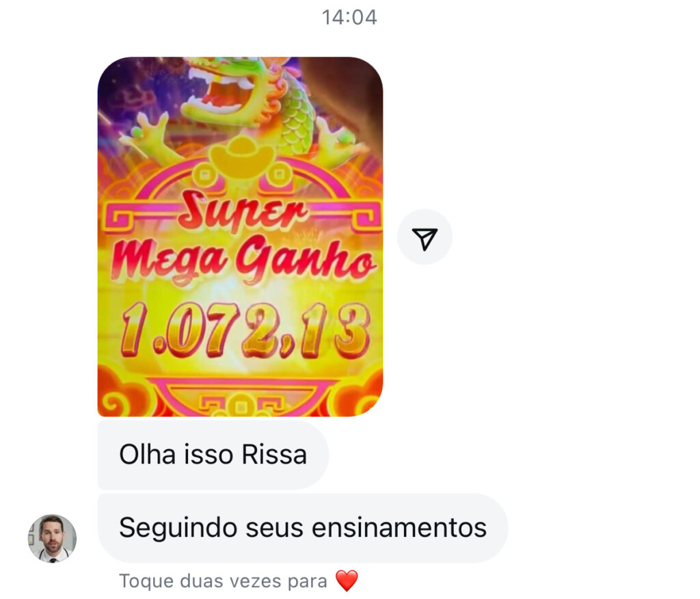The height and width of the screenshot is (599, 700).
Task: Open the Super Mega Ganho image
Action: click(240, 237)
